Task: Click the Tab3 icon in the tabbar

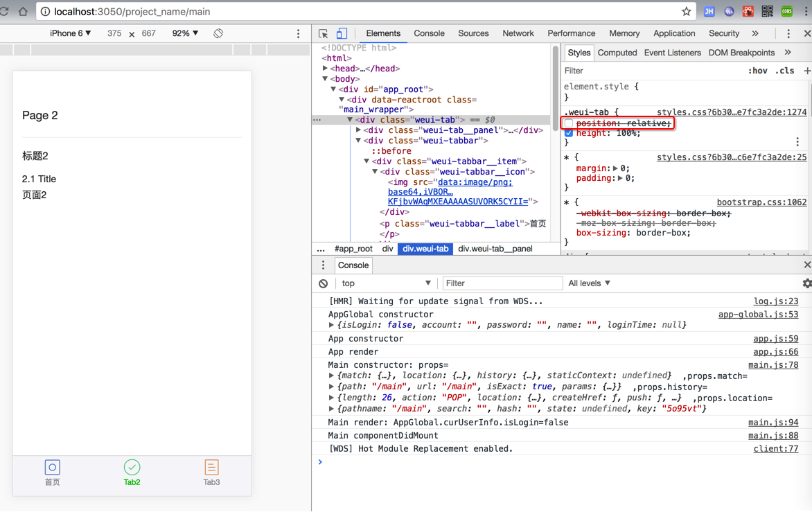Action: tap(211, 468)
